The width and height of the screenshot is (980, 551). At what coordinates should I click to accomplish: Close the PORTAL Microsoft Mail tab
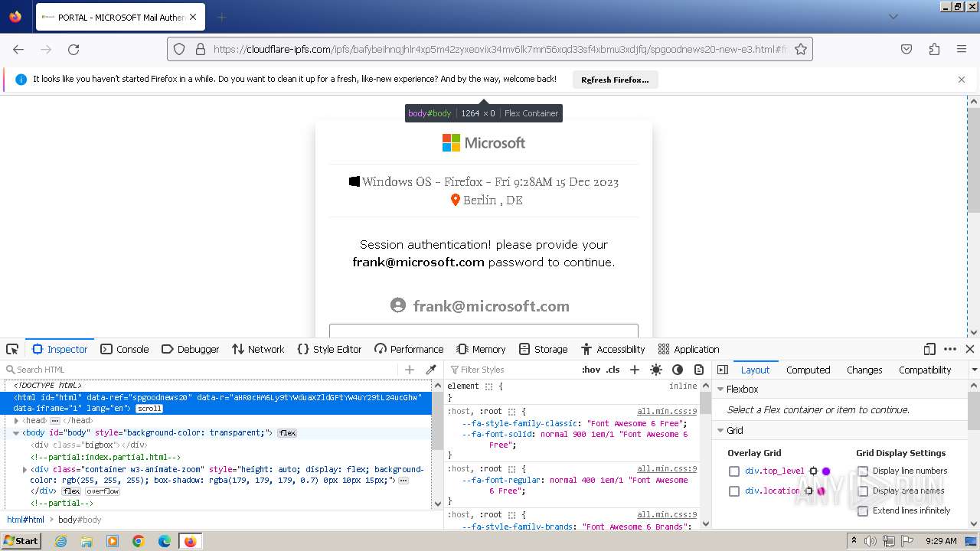pos(193,17)
